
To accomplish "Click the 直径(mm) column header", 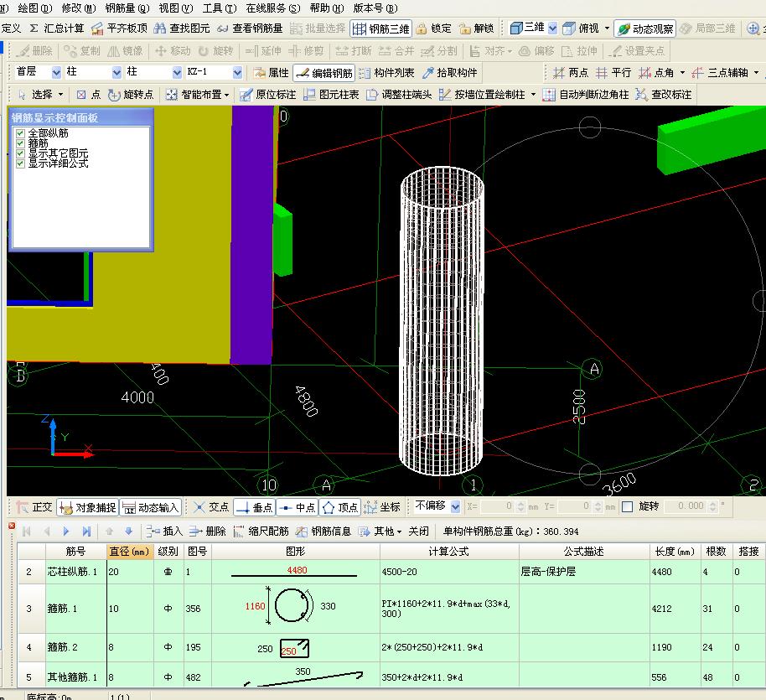I will coord(129,552).
